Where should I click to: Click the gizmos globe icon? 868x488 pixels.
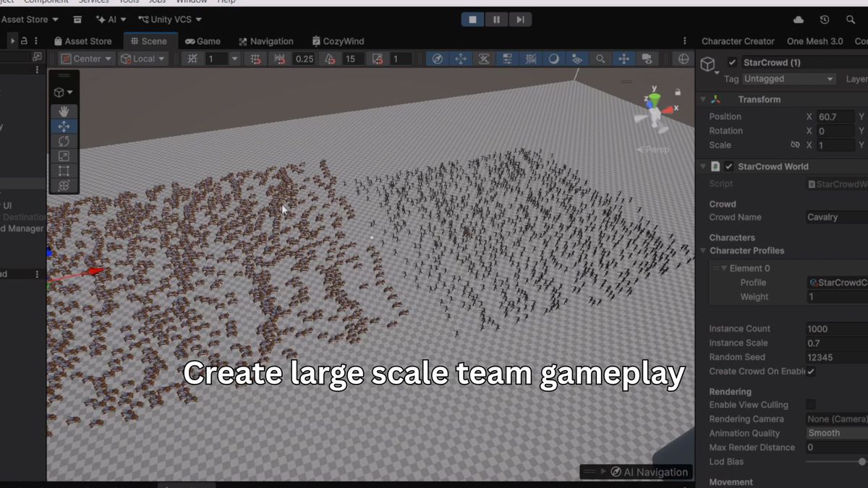[683, 59]
